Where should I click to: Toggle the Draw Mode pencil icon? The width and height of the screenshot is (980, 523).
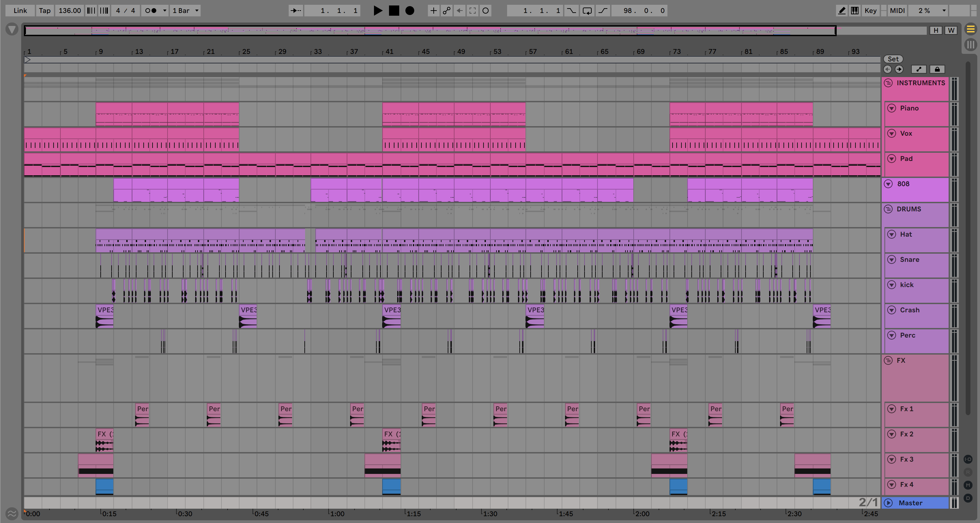tap(841, 11)
